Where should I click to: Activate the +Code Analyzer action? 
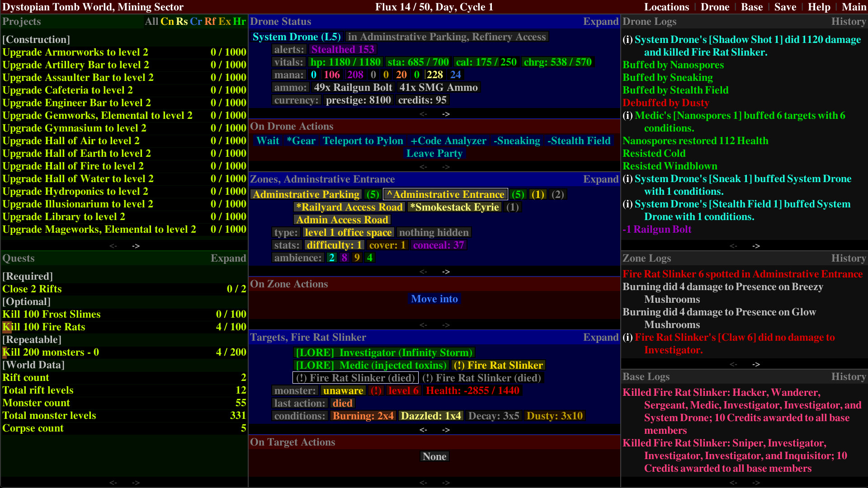(x=449, y=141)
